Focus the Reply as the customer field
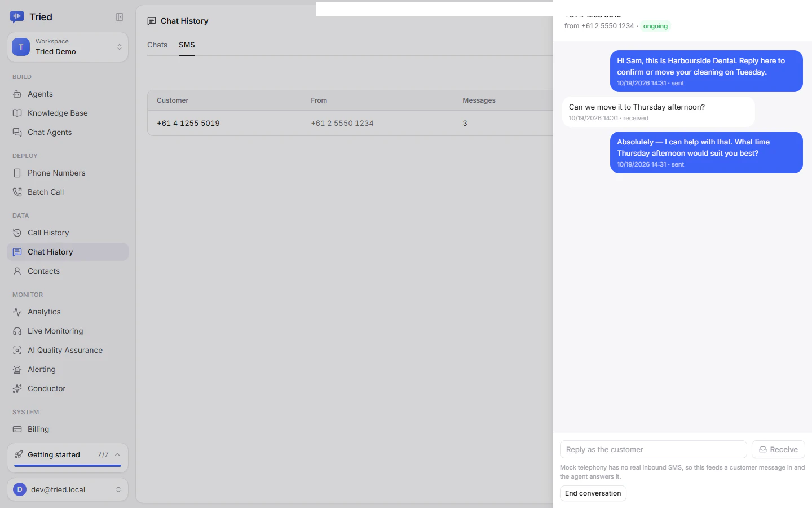The image size is (812, 508). click(x=653, y=449)
